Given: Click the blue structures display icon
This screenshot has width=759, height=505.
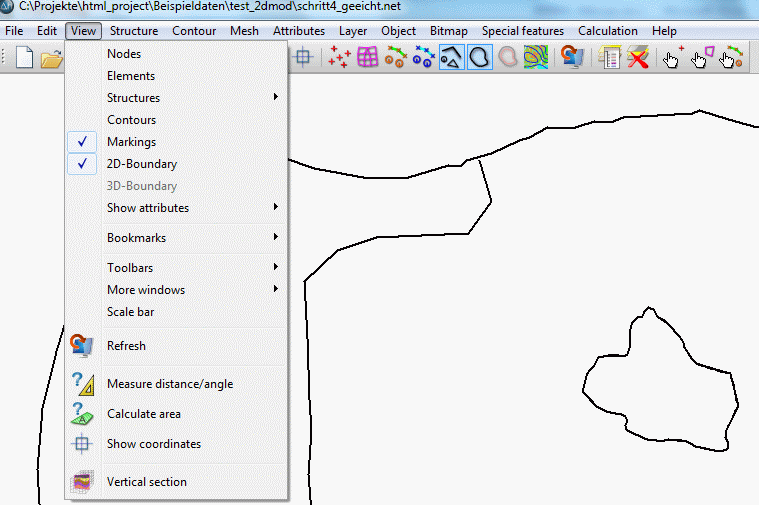Looking at the screenshot, I should tap(424, 57).
